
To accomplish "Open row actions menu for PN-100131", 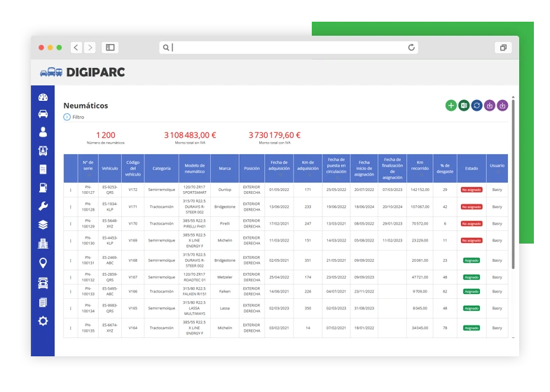I will (71, 260).
